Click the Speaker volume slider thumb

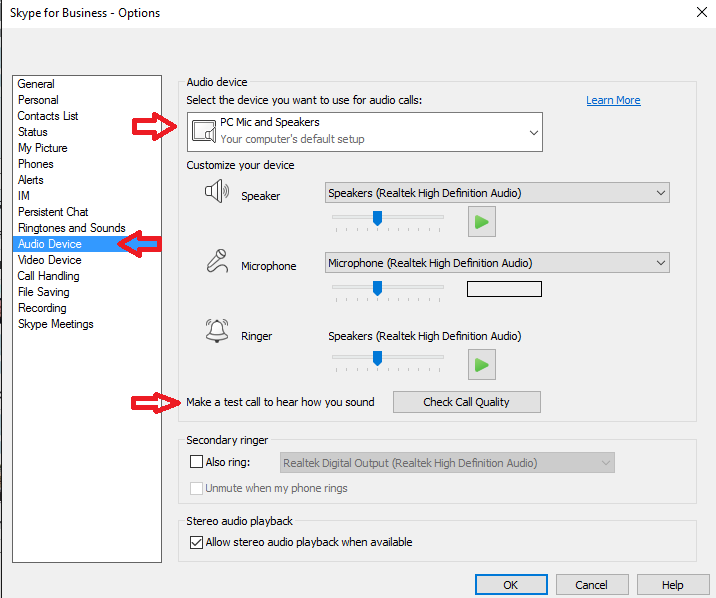tap(377, 218)
